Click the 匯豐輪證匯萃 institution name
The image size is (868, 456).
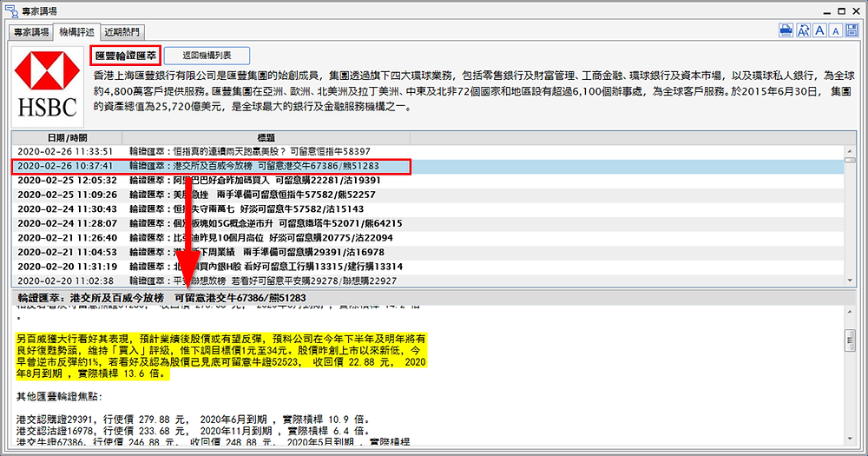126,56
